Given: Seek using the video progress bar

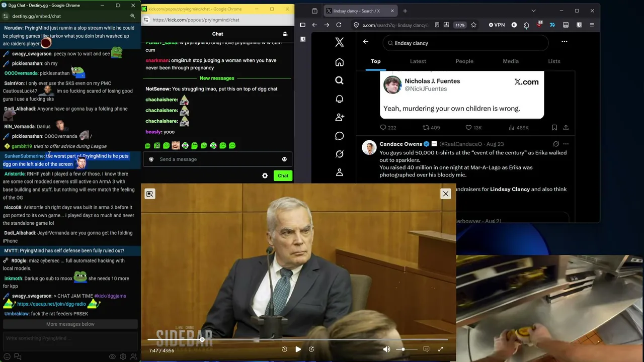Looking at the screenshot, I should tap(298, 340).
